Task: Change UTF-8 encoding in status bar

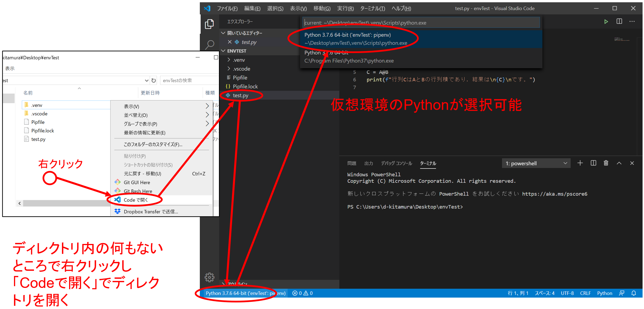Action: (x=567, y=293)
